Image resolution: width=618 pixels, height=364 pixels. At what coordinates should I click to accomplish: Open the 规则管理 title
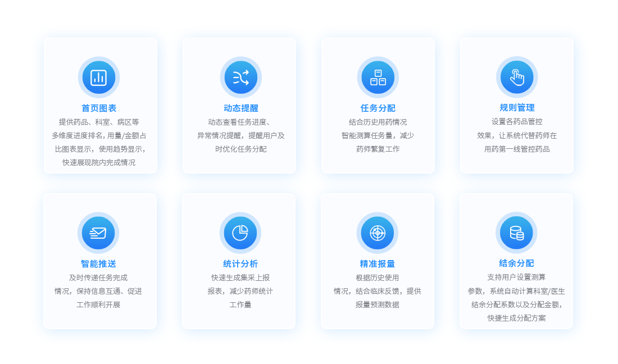point(517,108)
